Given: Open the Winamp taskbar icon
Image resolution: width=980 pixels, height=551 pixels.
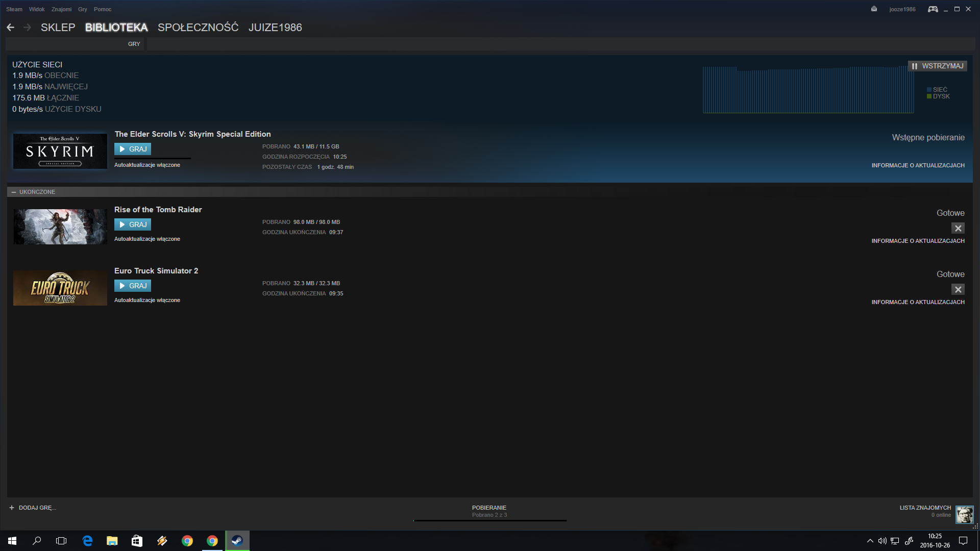Looking at the screenshot, I should [x=162, y=541].
